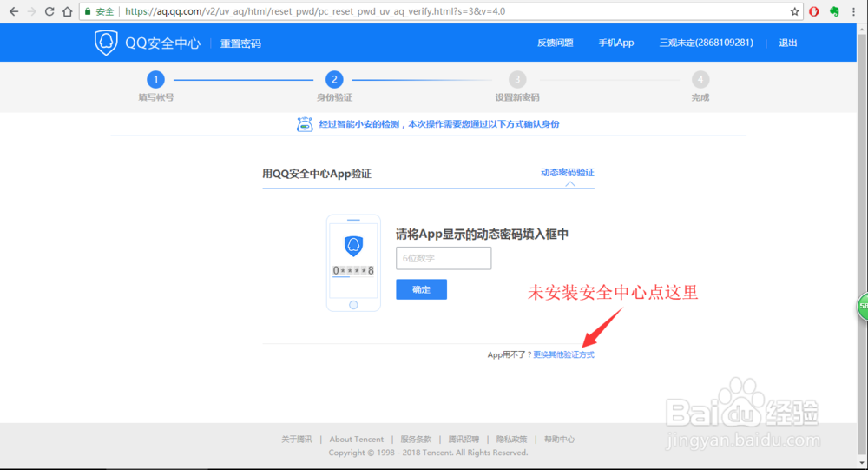This screenshot has height=470, width=868.
Task: Click the robot mascot icon beside the notice
Action: pyautogui.click(x=305, y=124)
